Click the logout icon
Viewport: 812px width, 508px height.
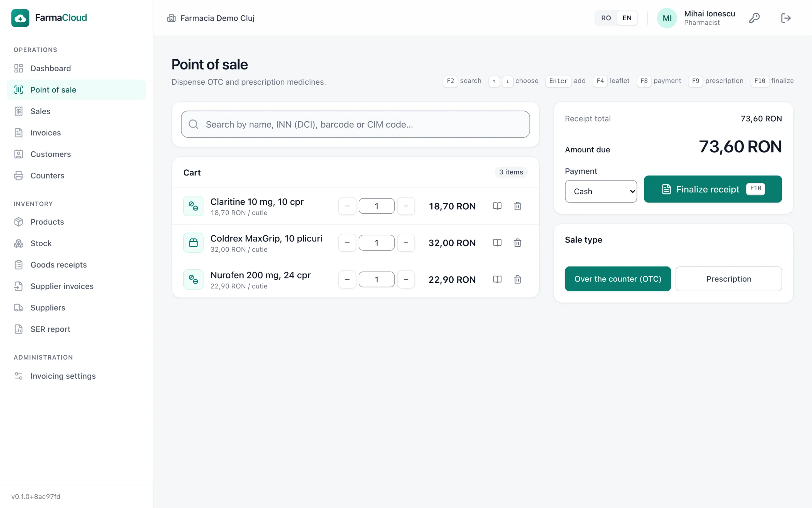pyautogui.click(x=785, y=18)
